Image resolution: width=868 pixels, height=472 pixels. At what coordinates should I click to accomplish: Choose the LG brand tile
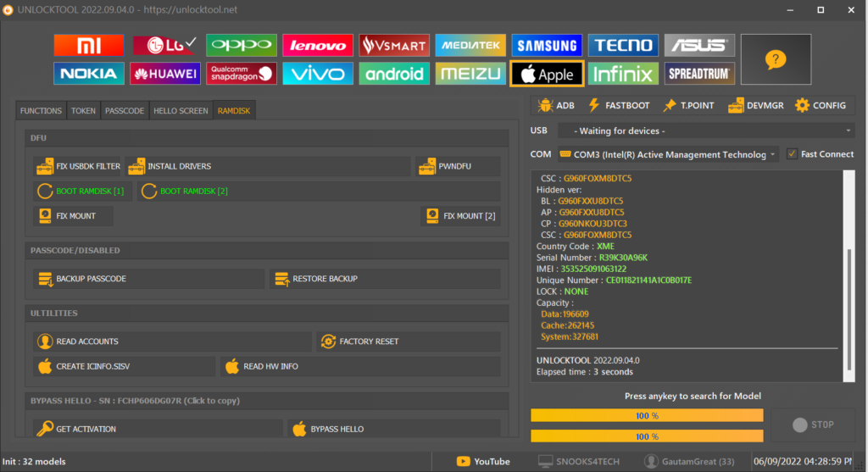165,46
